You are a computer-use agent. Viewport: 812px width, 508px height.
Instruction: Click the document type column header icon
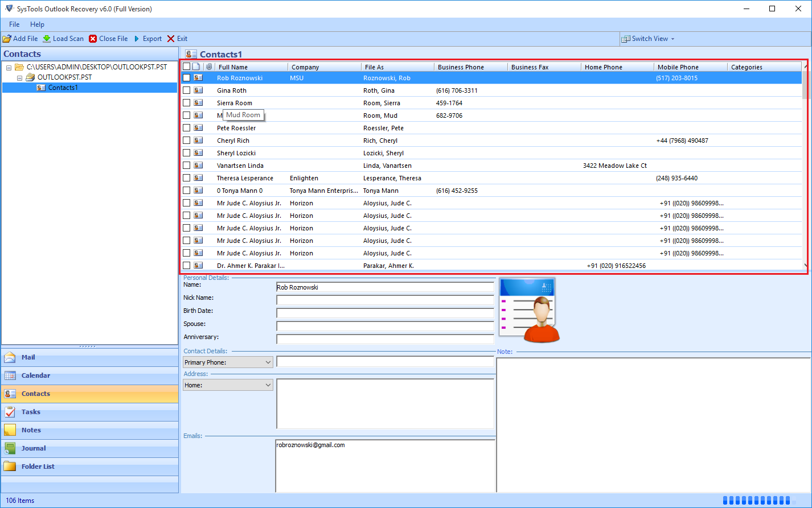[196, 67]
